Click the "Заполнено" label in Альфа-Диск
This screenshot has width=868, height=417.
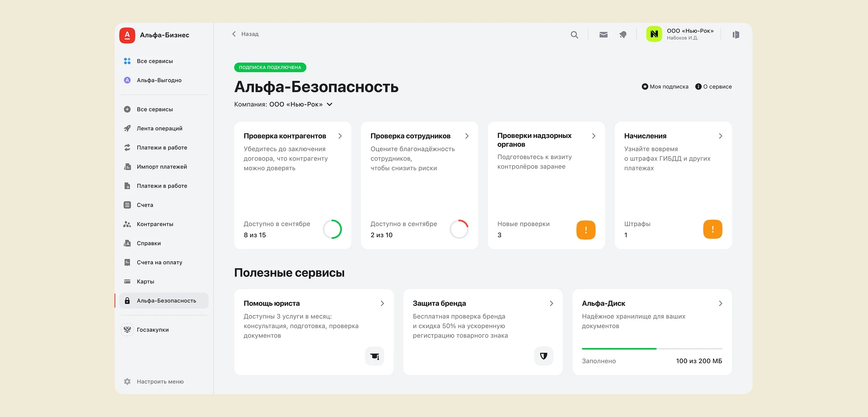599,361
